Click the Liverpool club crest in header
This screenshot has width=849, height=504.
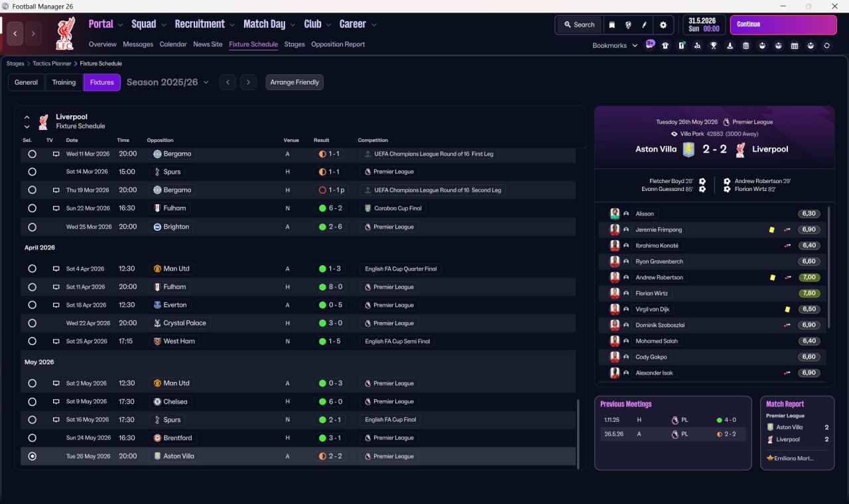click(x=64, y=33)
